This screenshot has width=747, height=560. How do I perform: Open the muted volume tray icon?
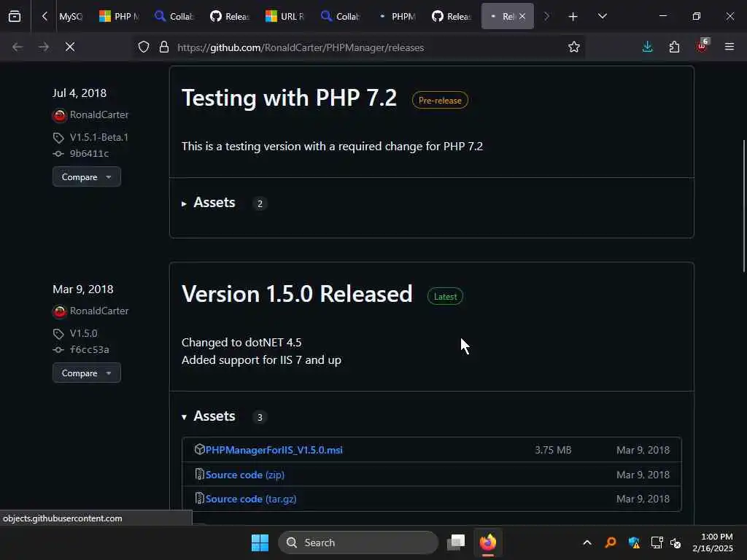(676, 542)
